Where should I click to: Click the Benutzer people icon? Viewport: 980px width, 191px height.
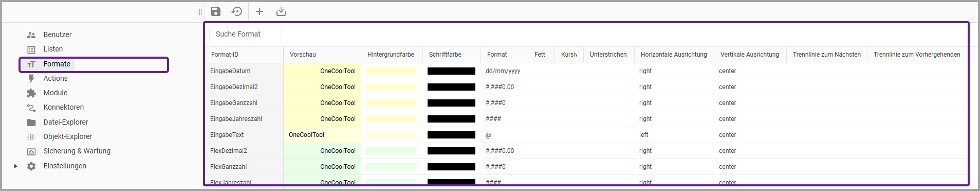tap(31, 35)
